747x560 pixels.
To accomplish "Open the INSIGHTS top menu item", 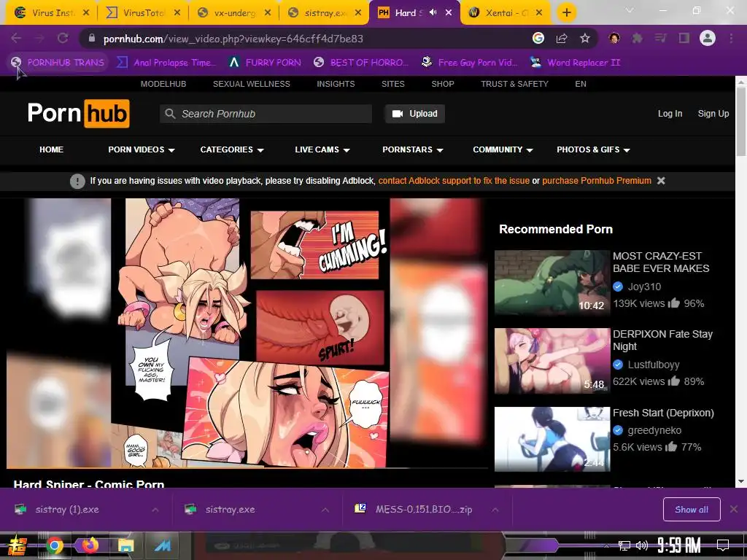I will point(336,84).
